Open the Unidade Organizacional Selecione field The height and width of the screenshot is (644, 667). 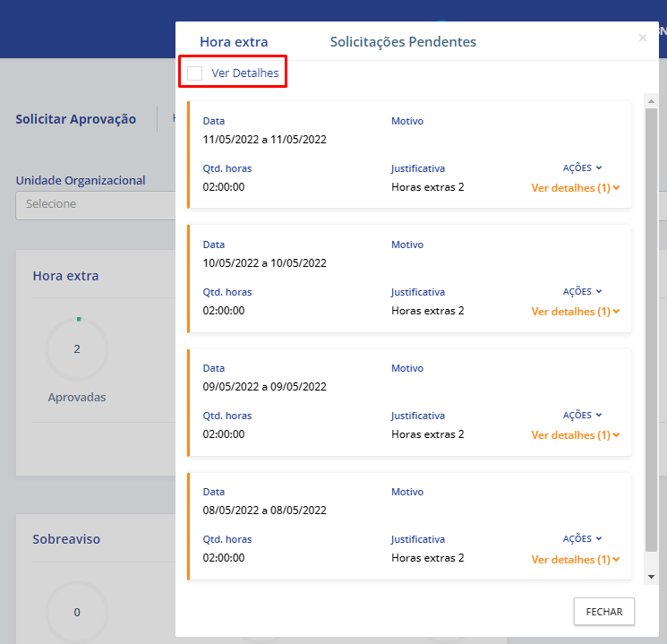[x=94, y=204]
